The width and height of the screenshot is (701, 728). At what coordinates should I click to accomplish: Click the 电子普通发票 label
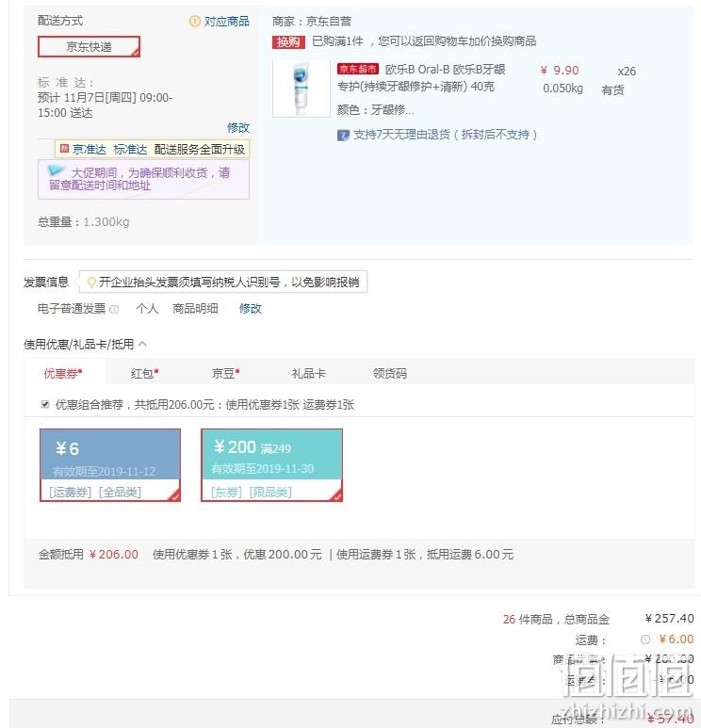pos(72,309)
